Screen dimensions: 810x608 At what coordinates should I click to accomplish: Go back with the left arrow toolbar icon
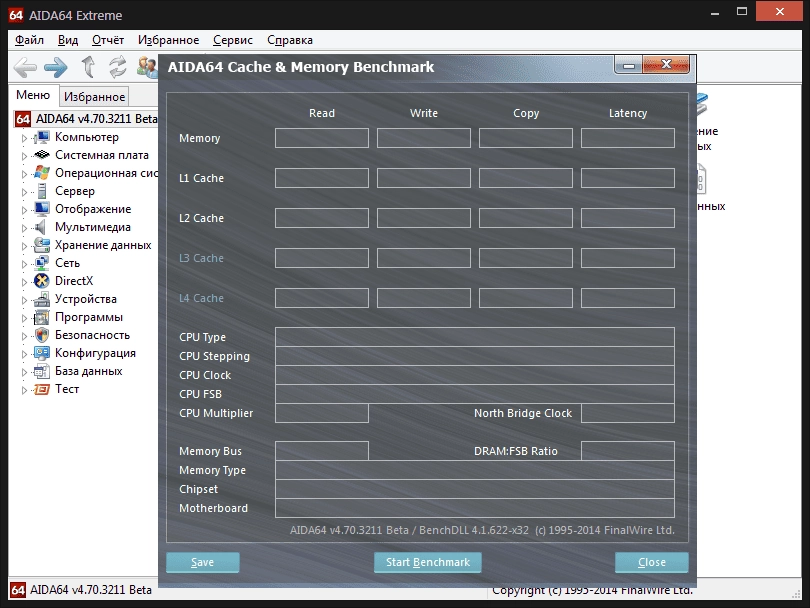(x=25, y=67)
